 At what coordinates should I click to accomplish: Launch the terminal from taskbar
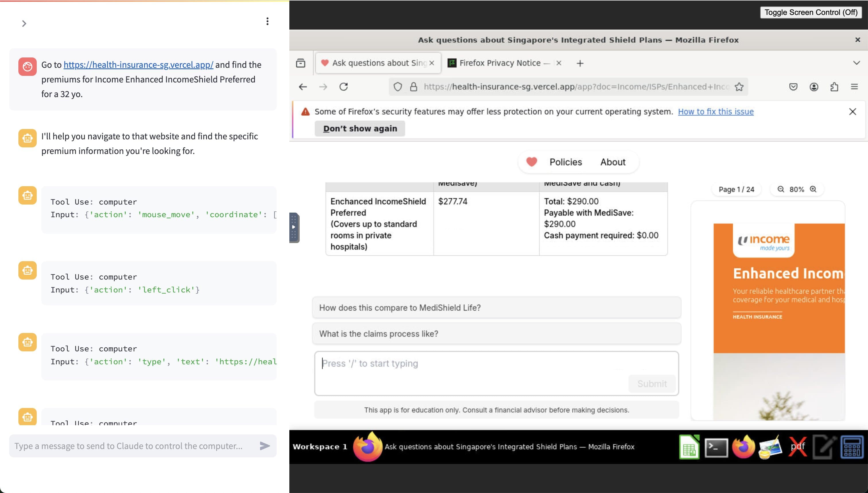click(716, 447)
